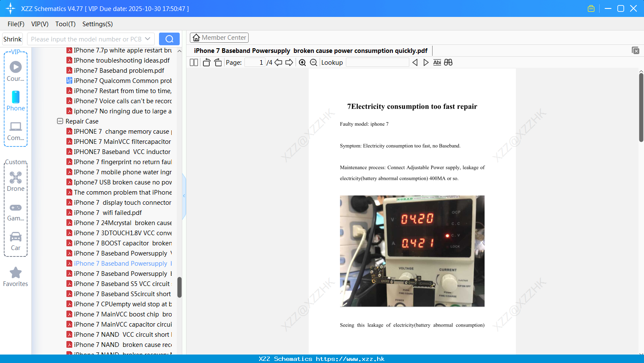Open model number dropdown arrow
Screen dimensions: 644x363
148,39
